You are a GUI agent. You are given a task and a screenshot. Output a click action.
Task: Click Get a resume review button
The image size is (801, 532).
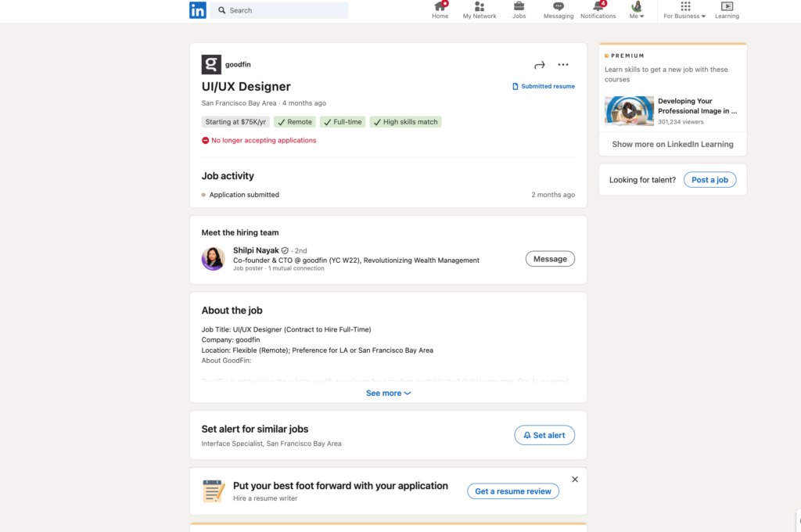point(513,491)
